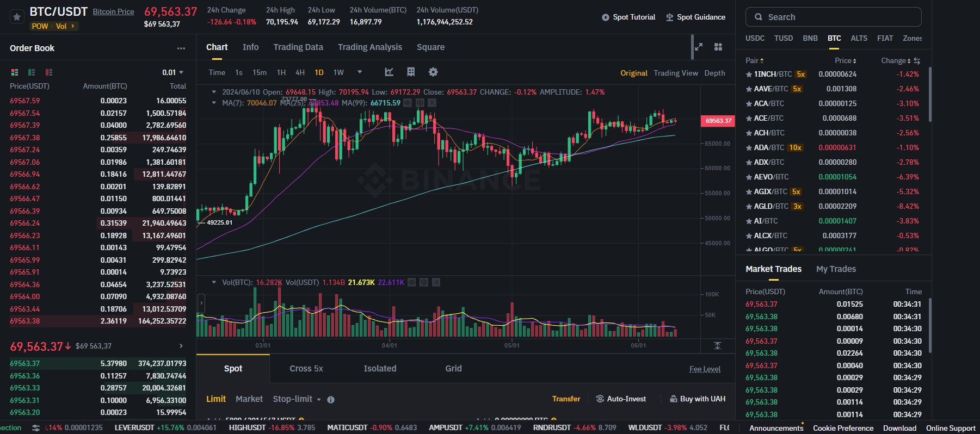Click in the pair Search field
The height and width of the screenshot is (434, 980).
click(833, 17)
